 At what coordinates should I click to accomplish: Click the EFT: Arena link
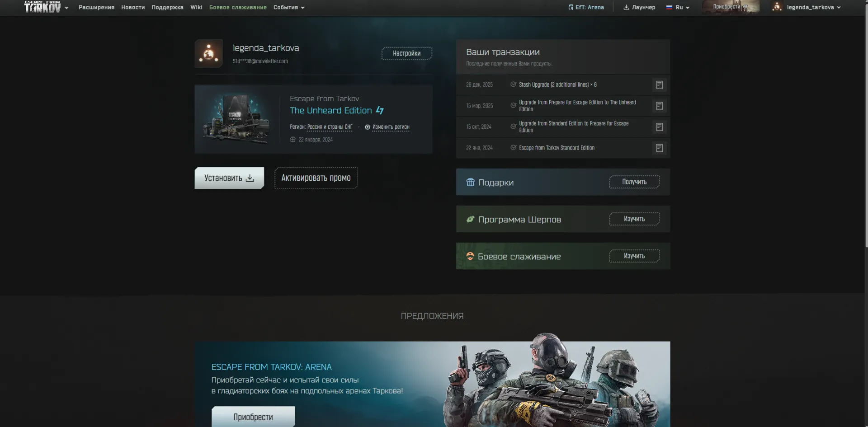click(586, 7)
